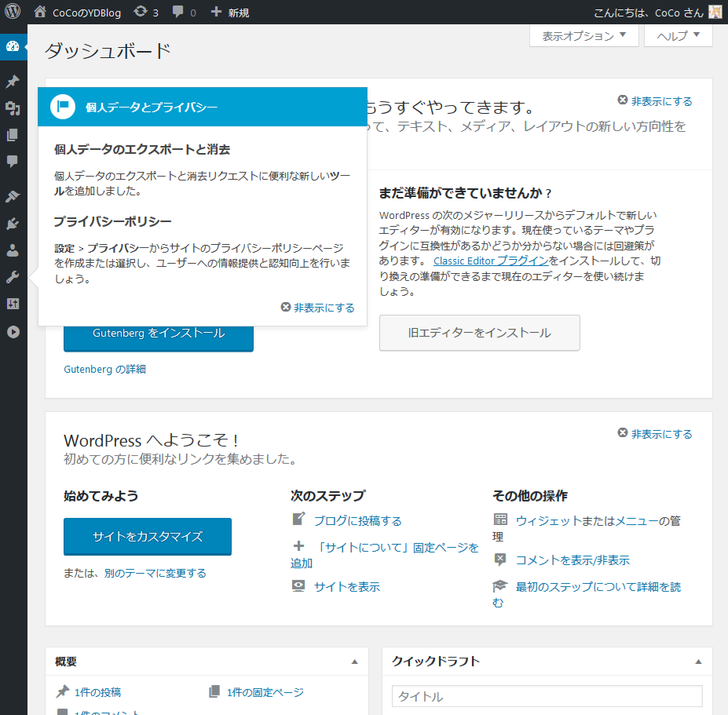Open Comments sidebar icon
728x715 pixels.
coord(13,162)
